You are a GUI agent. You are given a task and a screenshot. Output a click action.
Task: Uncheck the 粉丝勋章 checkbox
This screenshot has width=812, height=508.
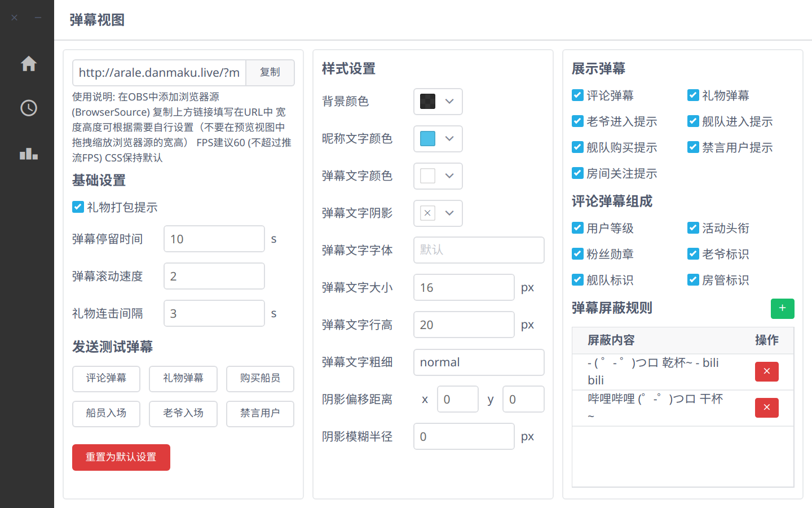577,254
